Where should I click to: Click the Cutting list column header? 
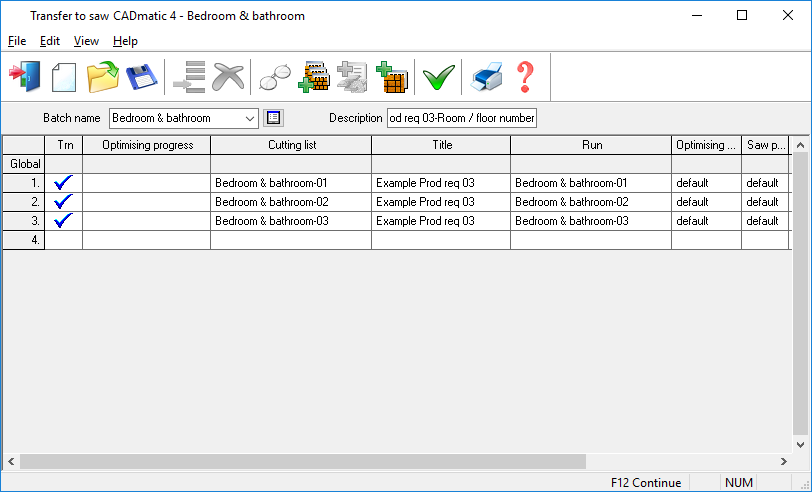[x=291, y=145]
